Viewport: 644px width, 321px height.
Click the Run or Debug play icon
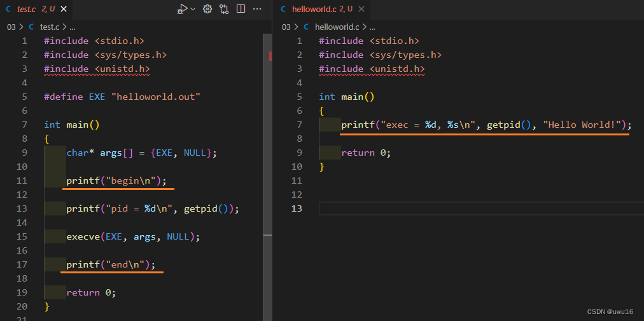[x=183, y=9]
